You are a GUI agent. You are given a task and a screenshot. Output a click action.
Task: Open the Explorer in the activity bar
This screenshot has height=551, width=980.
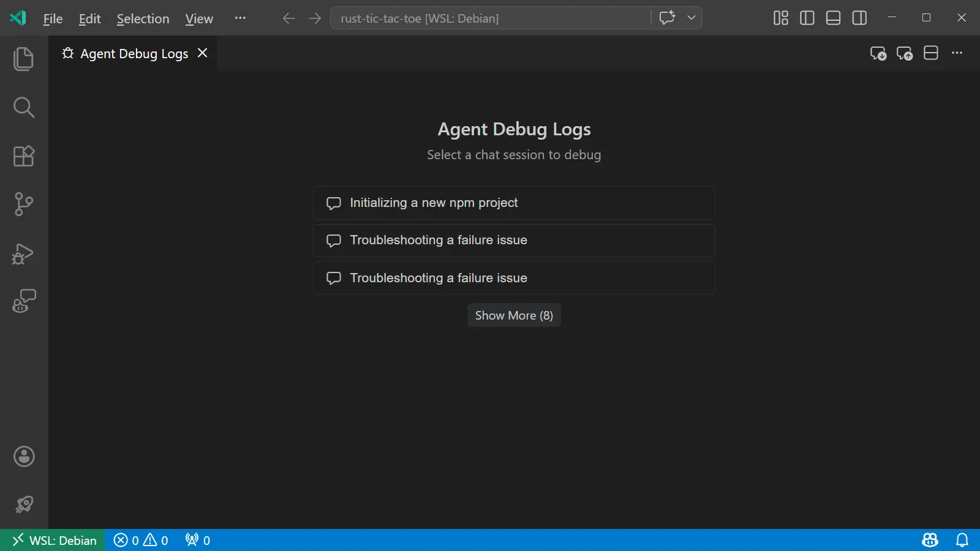pyautogui.click(x=23, y=58)
